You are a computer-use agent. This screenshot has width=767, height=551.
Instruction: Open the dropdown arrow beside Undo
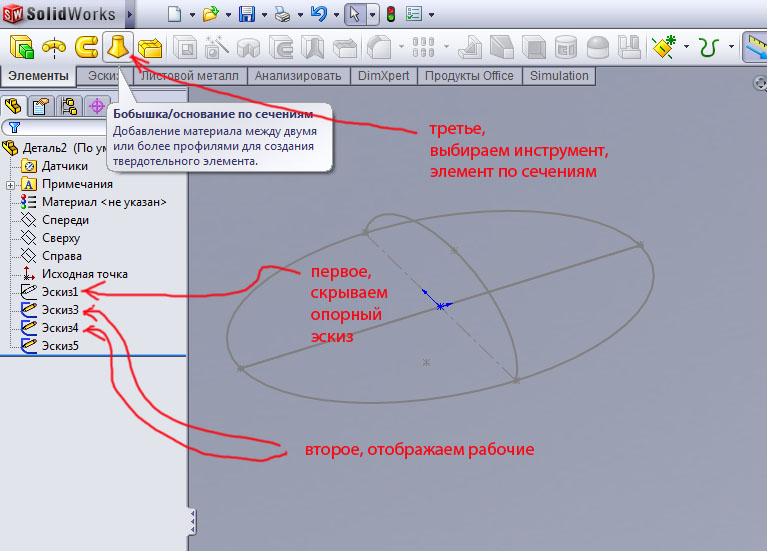pyautogui.click(x=334, y=16)
